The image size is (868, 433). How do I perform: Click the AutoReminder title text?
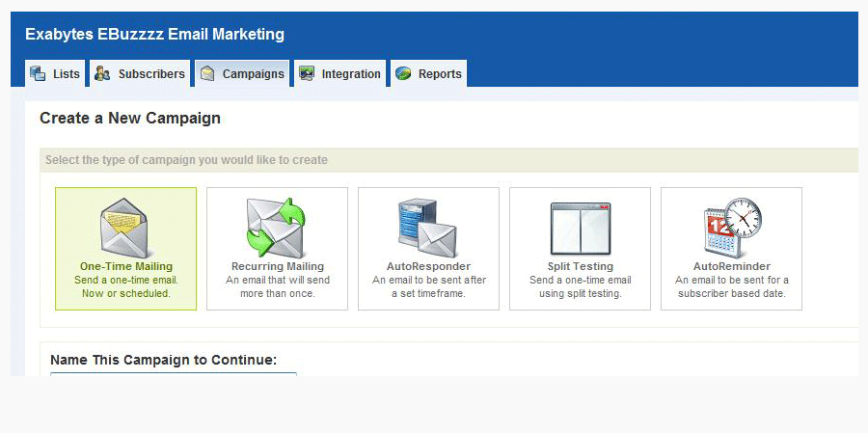click(x=731, y=266)
